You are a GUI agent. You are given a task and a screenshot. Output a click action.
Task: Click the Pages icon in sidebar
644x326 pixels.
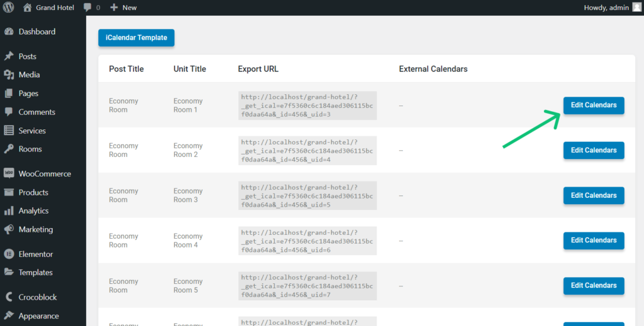click(9, 94)
